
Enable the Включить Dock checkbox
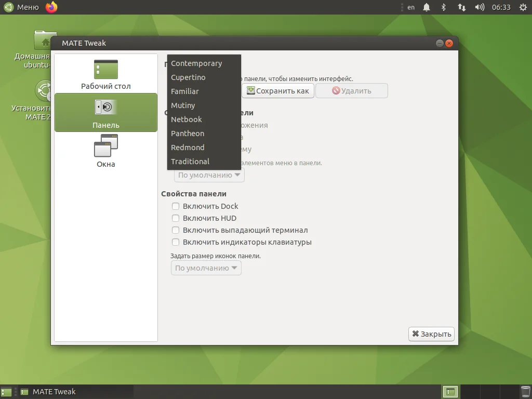pos(176,206)
